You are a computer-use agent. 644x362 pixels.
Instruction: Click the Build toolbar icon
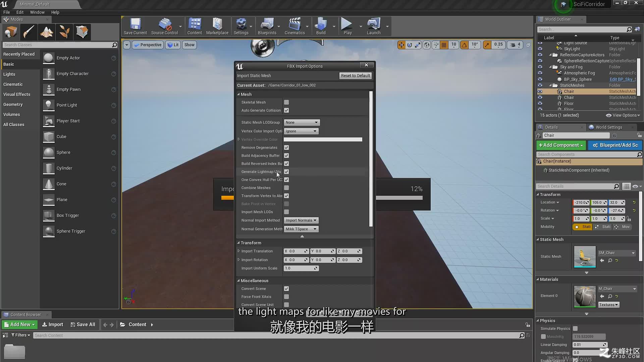point(321,26)
